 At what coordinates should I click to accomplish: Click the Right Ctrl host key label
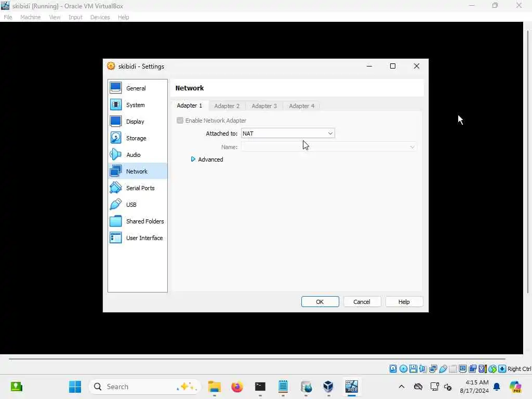[x=519, y=369]
